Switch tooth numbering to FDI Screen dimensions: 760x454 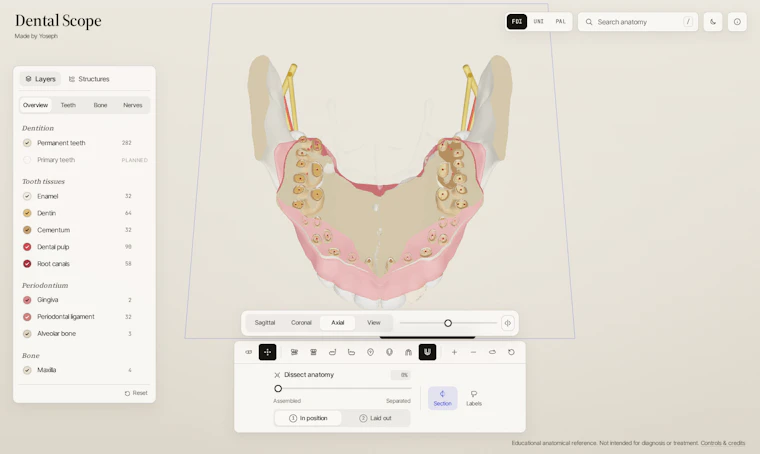[x=517, y=22]
